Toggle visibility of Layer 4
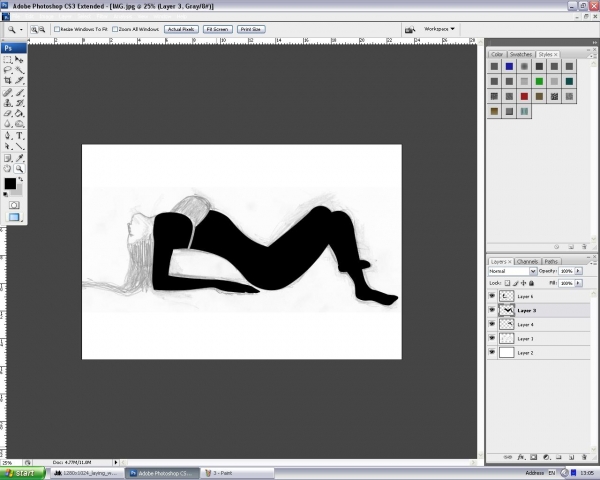 (x=492, y=324)
